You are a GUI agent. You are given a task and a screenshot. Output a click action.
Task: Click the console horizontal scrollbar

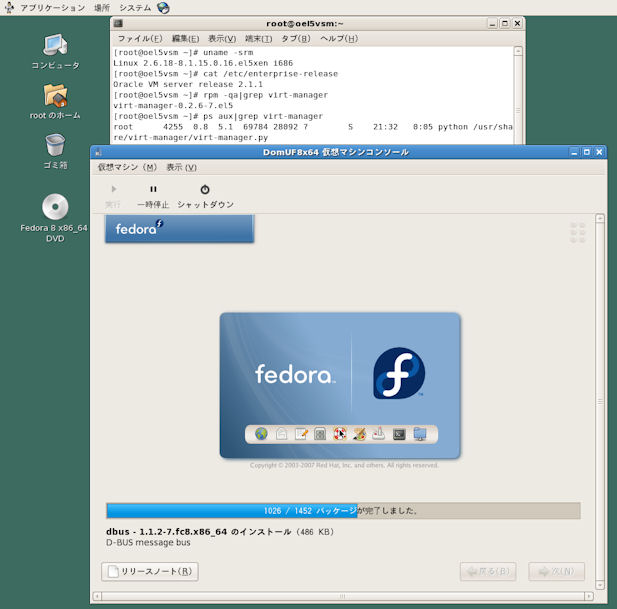click(x=343, y=596)
